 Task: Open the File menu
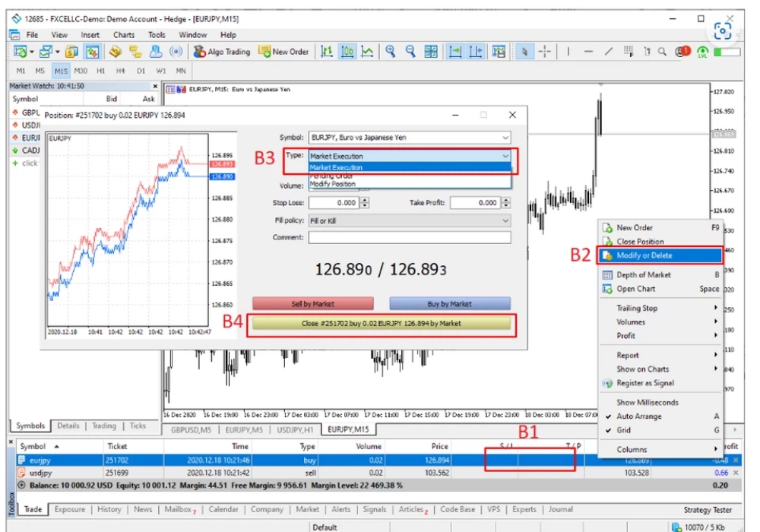click(x=32, y=35)
